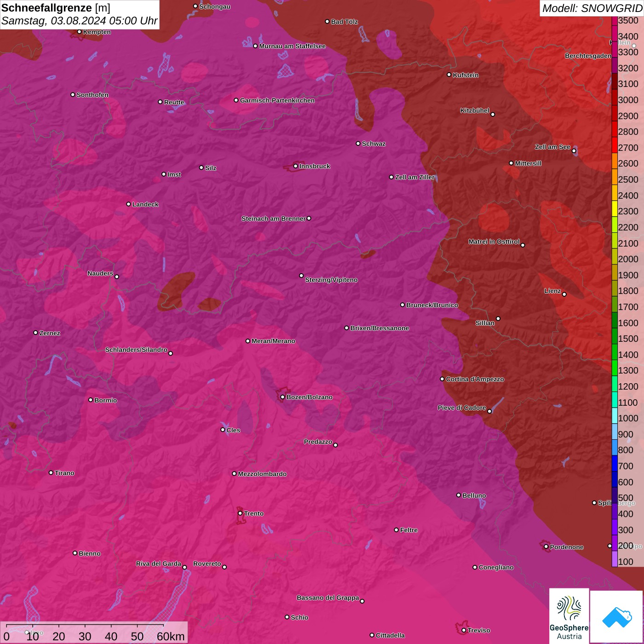Screen dimensions: 644x644
Task: Select the Innsbruck city marker
Action: pyautogui.click(x=295, y=166)
